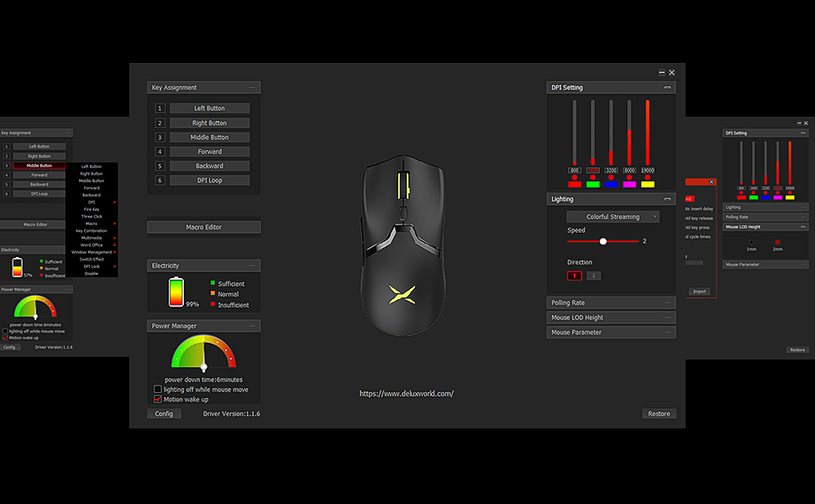Click the yellow DPI color swatch
This screenshot has width=815, height=504.
click(648, 184)
